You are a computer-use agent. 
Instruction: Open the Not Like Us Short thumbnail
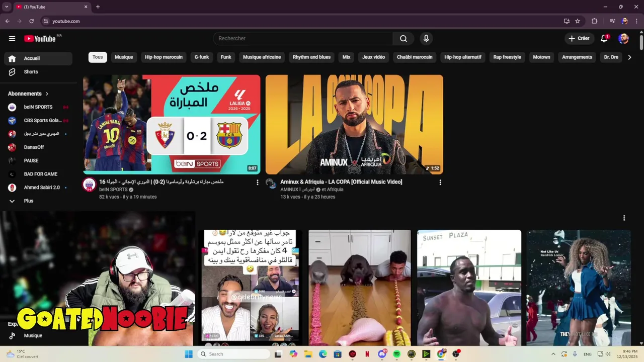coord(579,288)
